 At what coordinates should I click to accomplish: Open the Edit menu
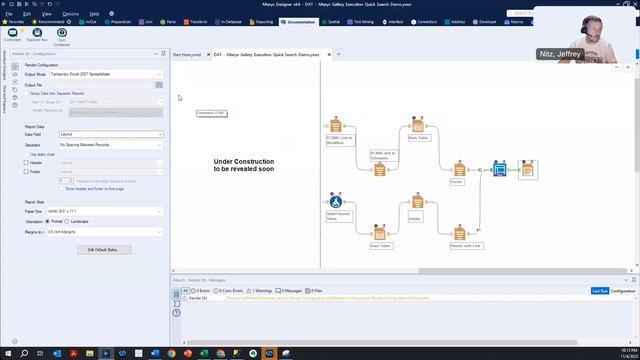tap(27, 14)
